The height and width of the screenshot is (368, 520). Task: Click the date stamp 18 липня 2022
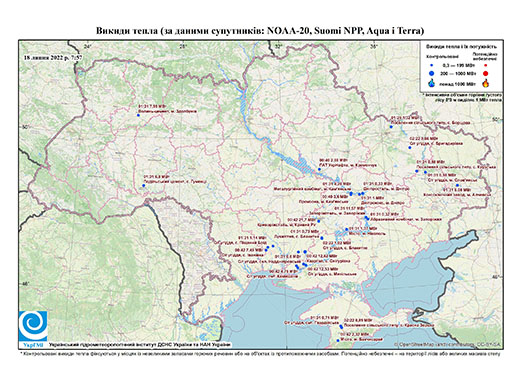point(53,57)
